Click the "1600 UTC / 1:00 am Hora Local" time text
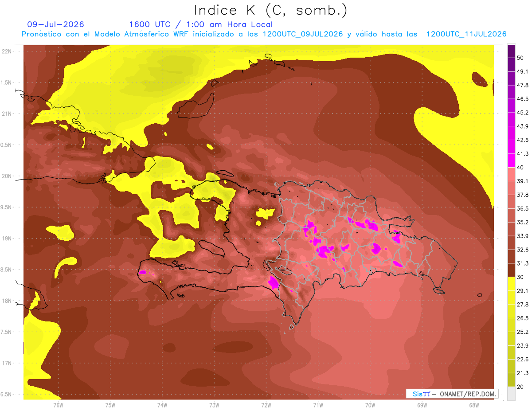Image resolution: width=532 pixels, height=411 pixels. coord(201,24)
